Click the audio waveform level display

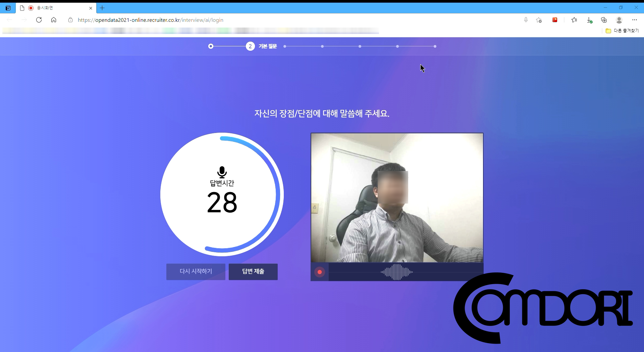[x=397, y=272]
